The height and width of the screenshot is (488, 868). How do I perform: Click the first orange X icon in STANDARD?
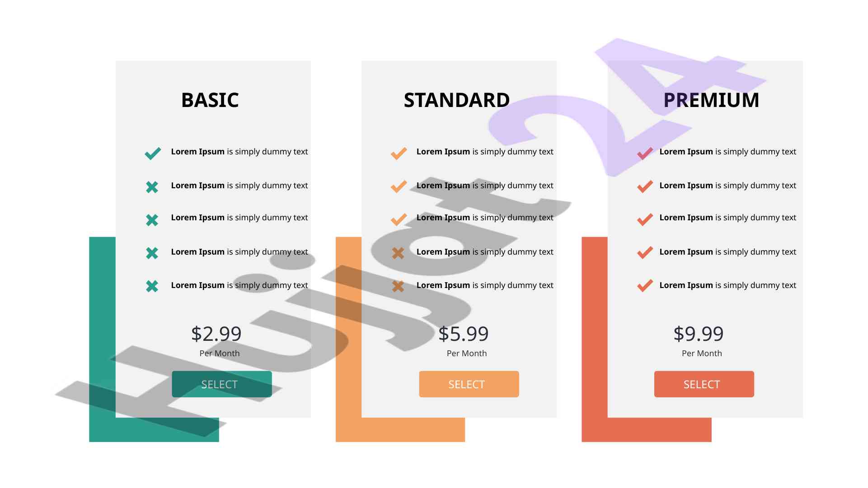[x=398, y=253]
